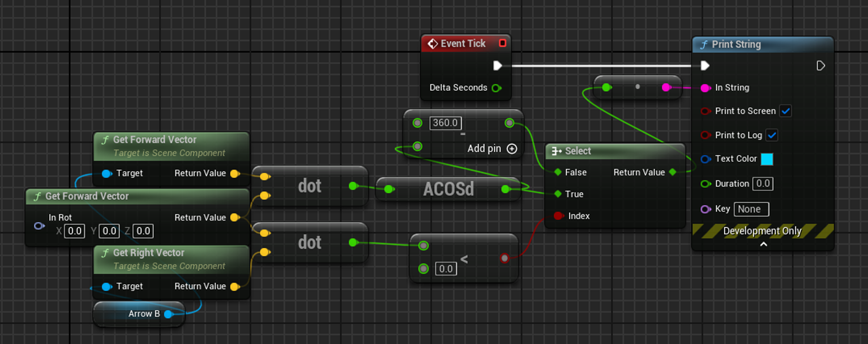
Task: Select the Arrow B variable node
Action: 139,314
